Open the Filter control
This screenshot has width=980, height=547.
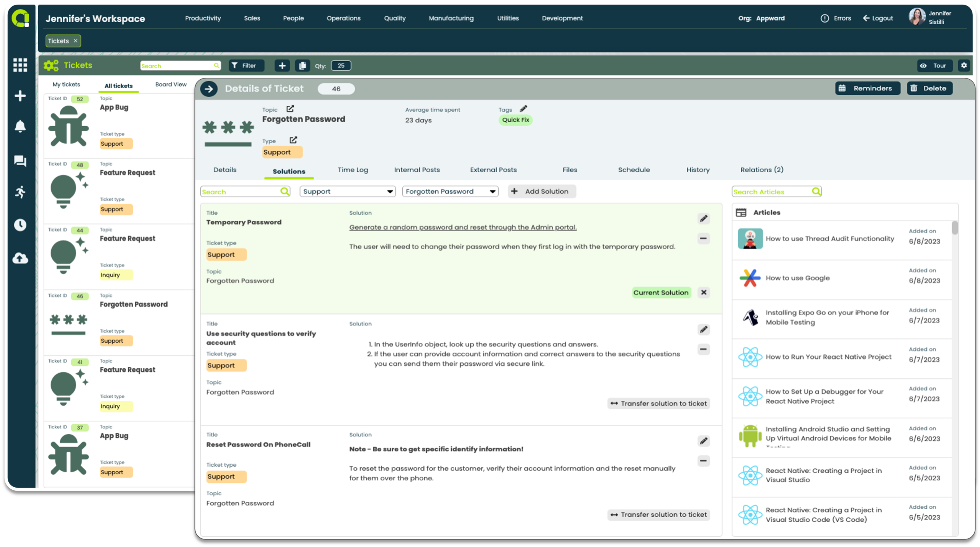246,66
